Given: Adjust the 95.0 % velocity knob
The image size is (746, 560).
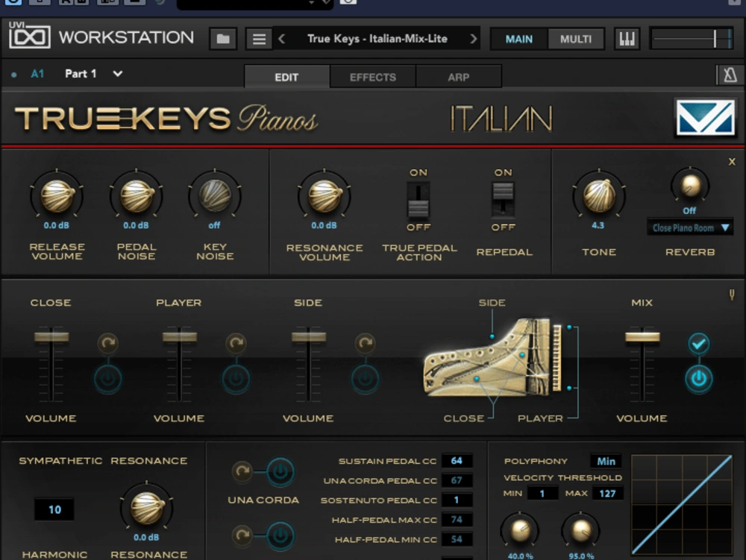Looking at the screenshot, I should pos(581,531).
